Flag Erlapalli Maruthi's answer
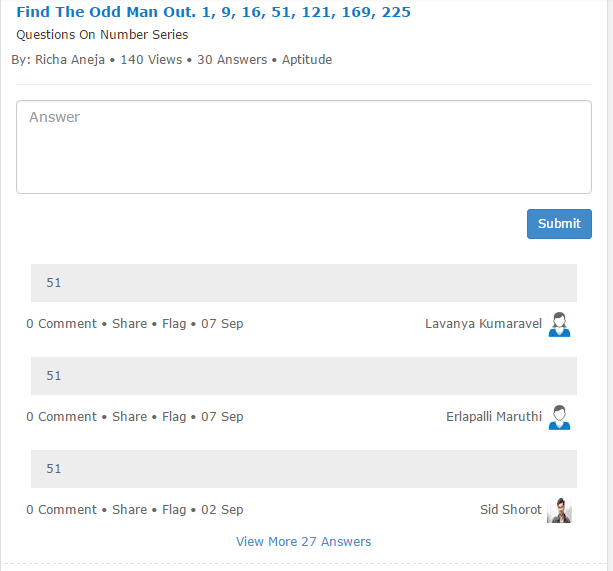The height and width of the screenshot is (571, 613). pyautogui.click(x=174, y=417)
